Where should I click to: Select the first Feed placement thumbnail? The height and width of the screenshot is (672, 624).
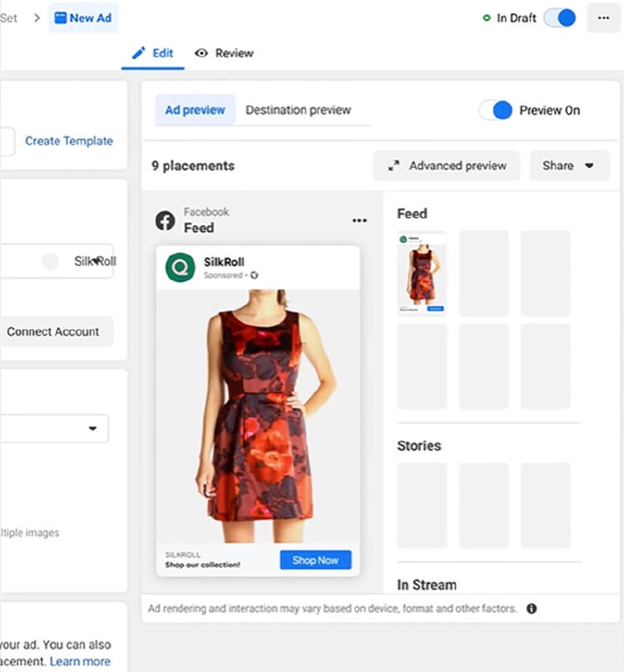pyautogui.click(x=422, y=274)
